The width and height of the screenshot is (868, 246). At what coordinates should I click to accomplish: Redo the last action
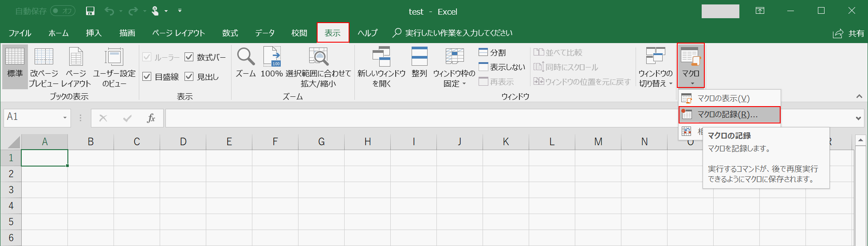coord(133,11)
